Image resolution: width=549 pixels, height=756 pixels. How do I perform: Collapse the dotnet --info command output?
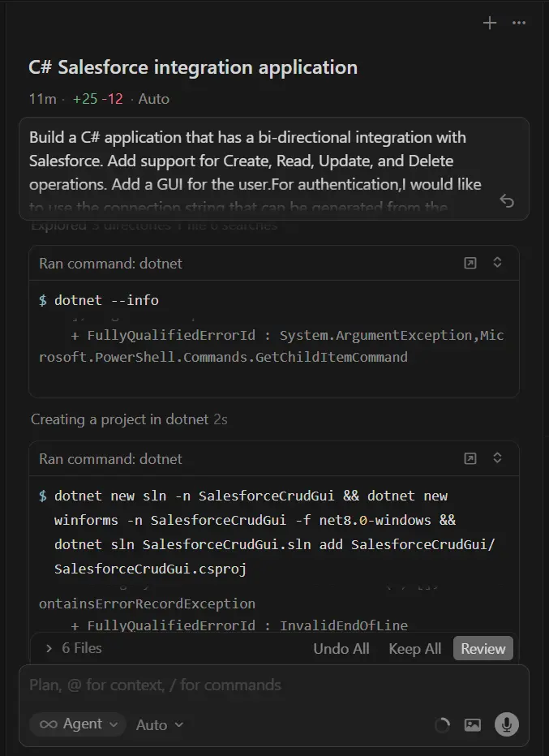pyautogui.click(x=498, y=263)
